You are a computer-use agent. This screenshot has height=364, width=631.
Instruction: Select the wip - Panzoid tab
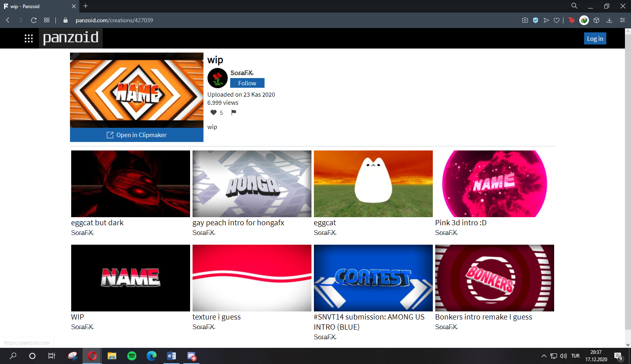click(x=40, y=6)
